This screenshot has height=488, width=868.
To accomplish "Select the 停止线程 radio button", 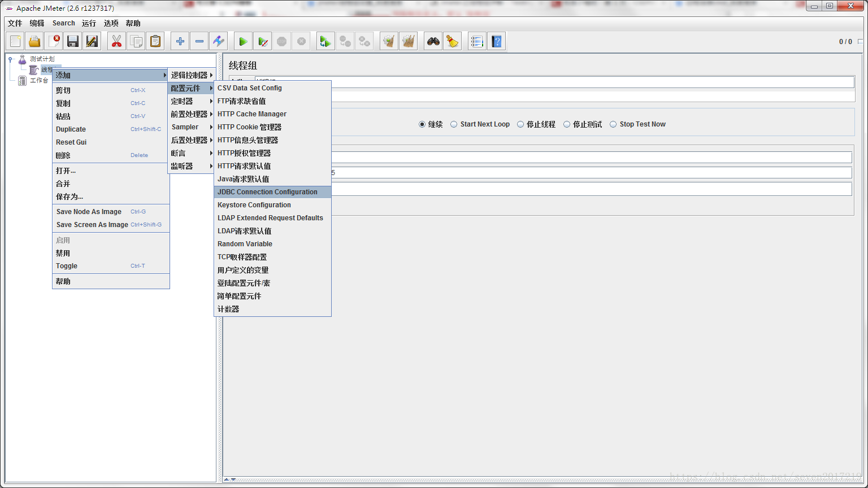I will 520,124.
